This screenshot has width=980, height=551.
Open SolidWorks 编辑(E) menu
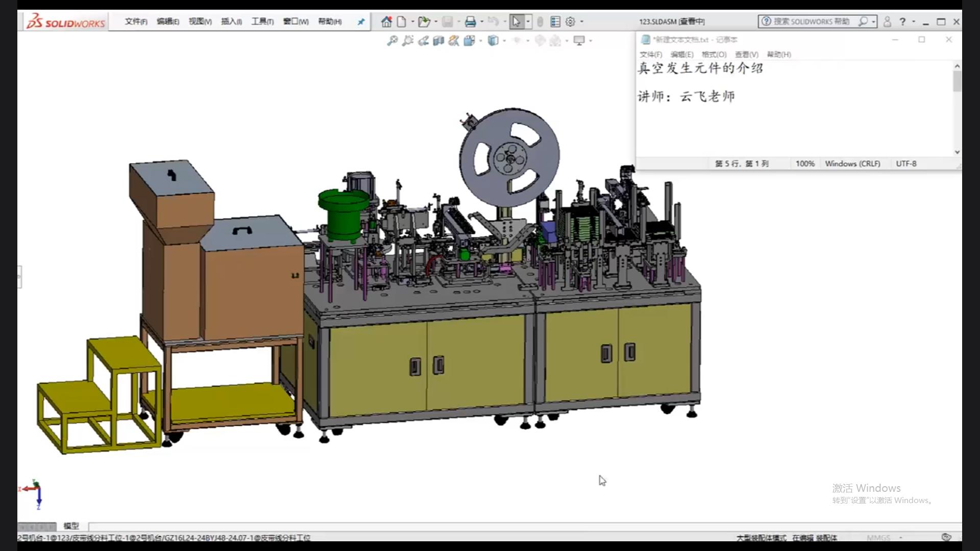167,21
